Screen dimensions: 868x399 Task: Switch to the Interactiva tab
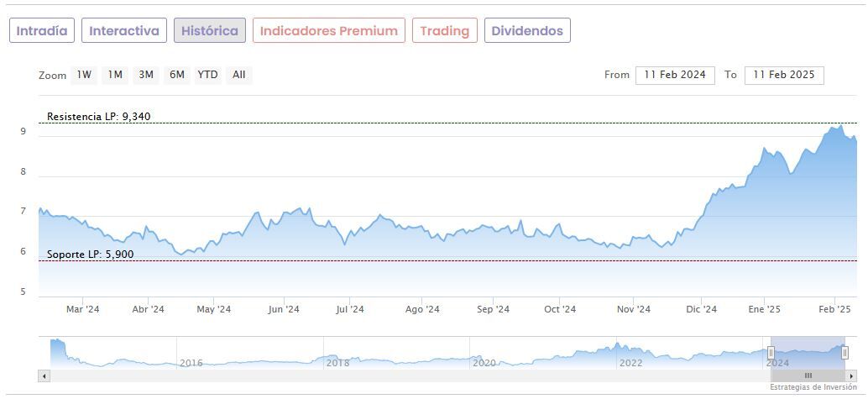pyautogui.click(x=124, y=31)
